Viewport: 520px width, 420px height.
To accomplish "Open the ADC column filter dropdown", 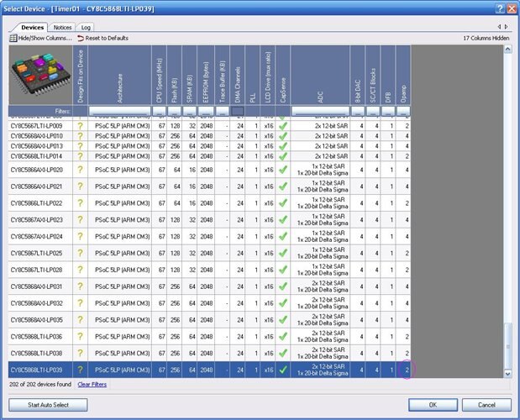I will (320, 111).
